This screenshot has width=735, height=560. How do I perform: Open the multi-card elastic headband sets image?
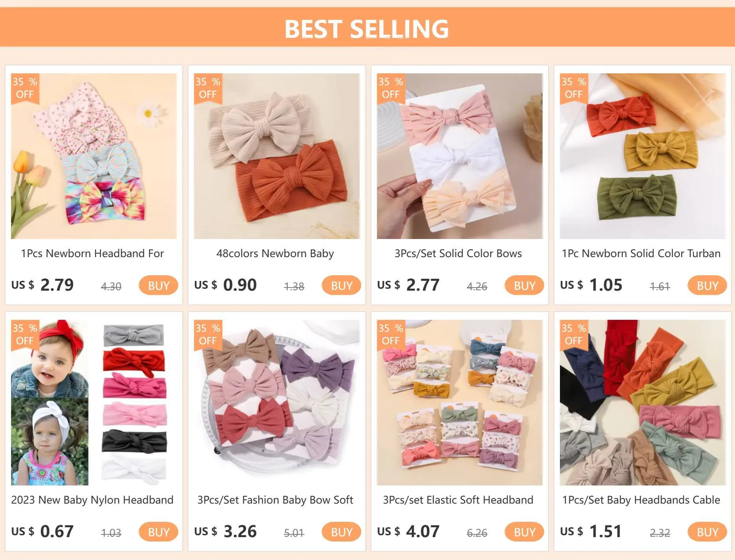(x=460, y=403)
